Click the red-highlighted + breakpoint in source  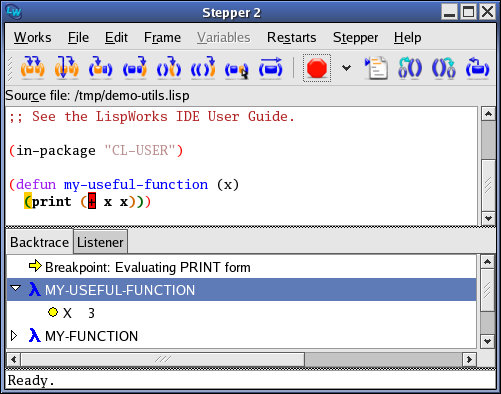tap(92, 201)
